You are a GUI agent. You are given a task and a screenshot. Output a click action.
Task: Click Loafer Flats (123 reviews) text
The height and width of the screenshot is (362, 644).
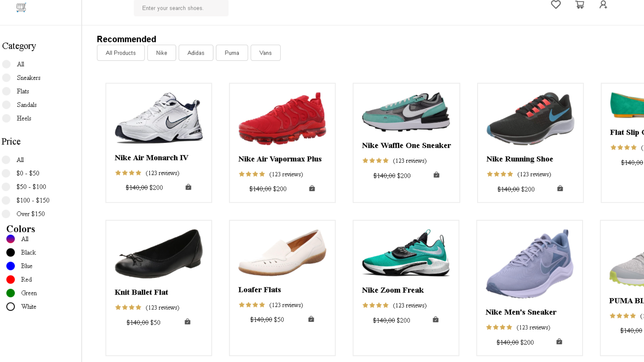click(x=286, y=305)
